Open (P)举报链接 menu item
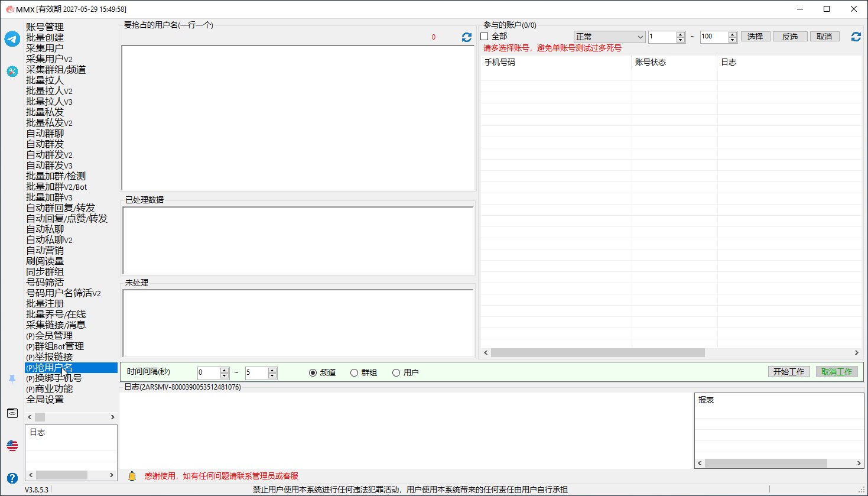 click(x=50, y=357)
